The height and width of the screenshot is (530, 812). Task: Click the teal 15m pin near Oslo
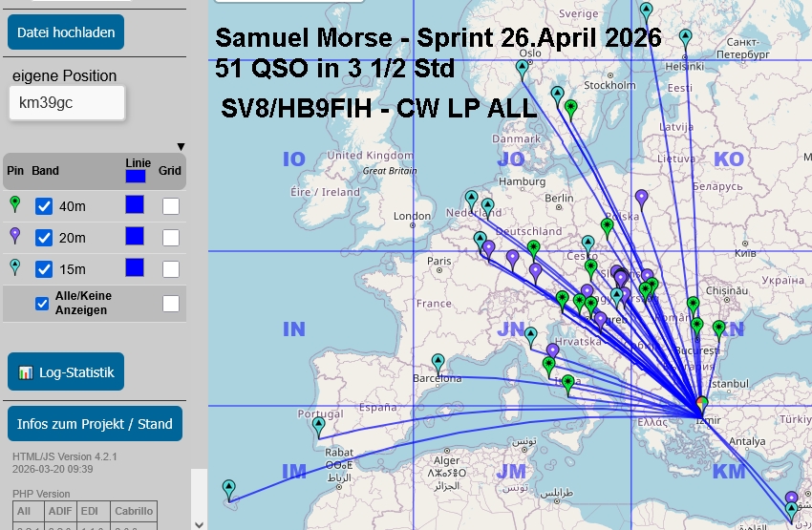pyautogui.click(x=522, y=69)
